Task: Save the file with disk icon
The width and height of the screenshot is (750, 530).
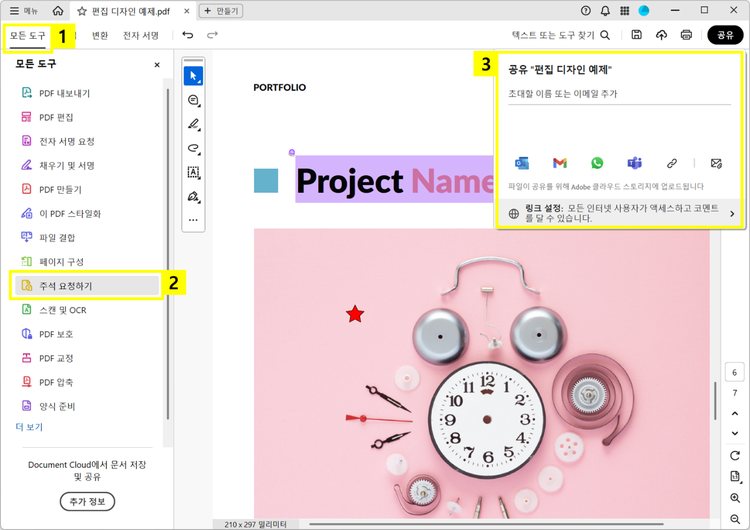Action: tap(637, 35)
